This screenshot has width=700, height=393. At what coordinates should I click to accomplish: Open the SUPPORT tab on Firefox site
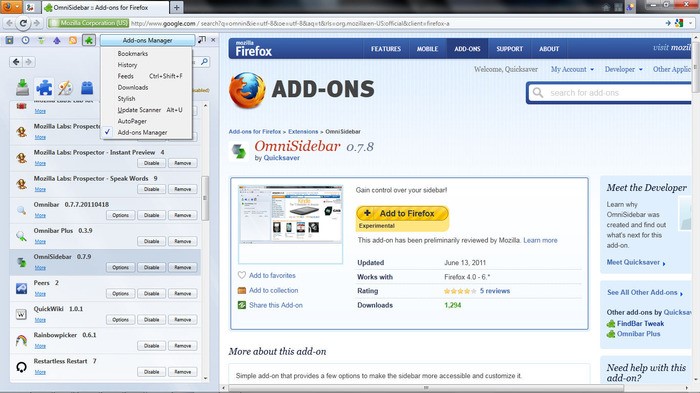pyautogui.click(x=509, y=49)
